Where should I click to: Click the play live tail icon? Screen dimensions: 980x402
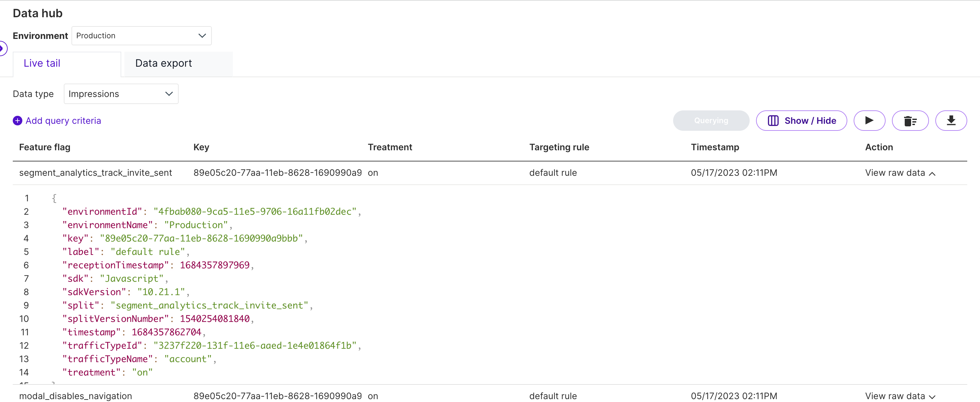pyautogui.click(x=869, y=121)
